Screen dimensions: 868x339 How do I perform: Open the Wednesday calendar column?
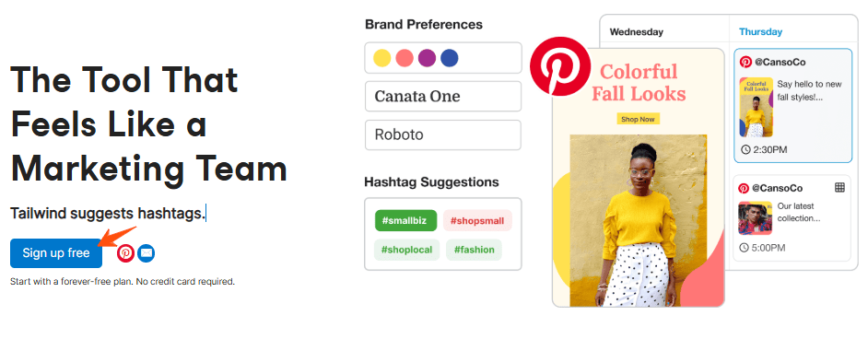coord(636,32)
